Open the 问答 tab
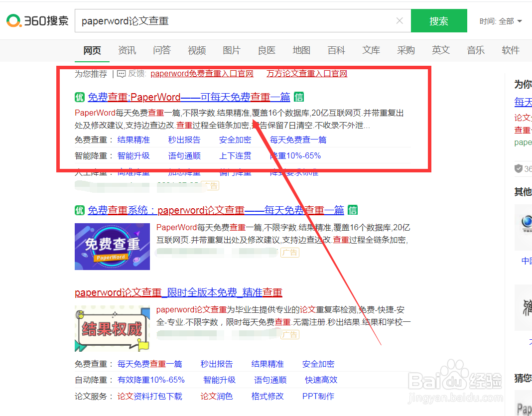This screenshot has height=416, width=532. point(162,50)
